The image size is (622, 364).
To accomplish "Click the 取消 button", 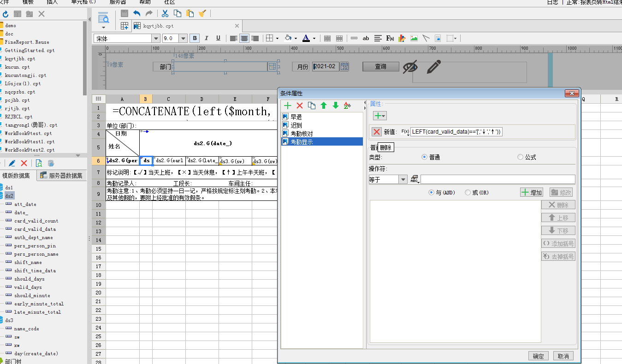I will click(563, 356).
